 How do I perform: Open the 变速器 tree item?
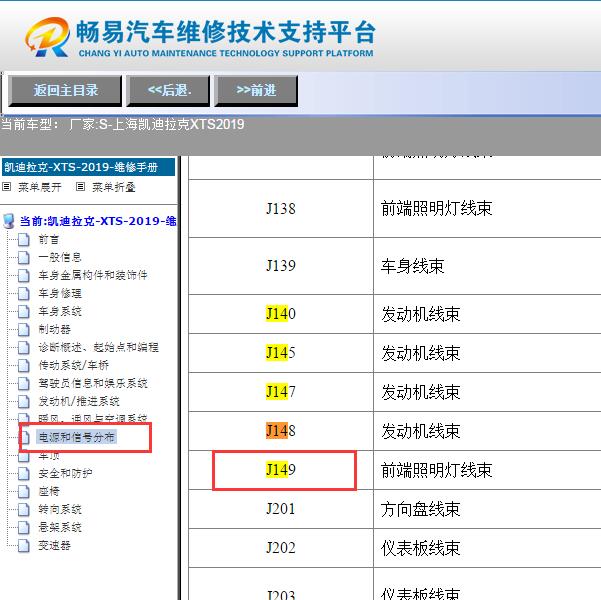pyautogui.click(x=54, y=545)
